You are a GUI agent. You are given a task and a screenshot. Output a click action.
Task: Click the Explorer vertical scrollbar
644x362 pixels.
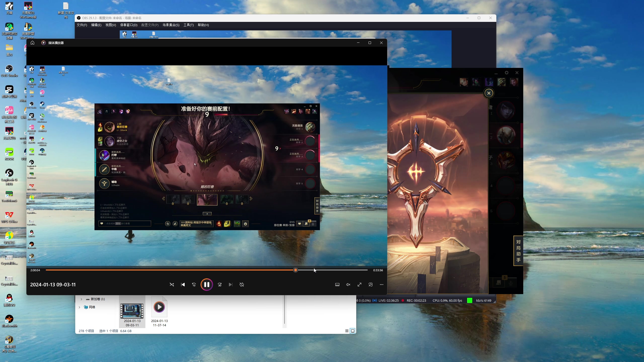coord(285,310)
